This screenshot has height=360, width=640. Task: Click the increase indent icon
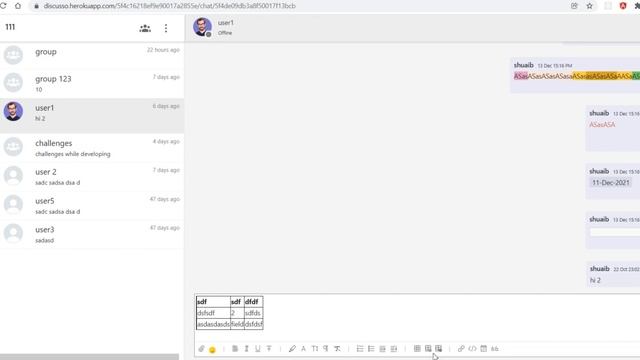point(394,349)
